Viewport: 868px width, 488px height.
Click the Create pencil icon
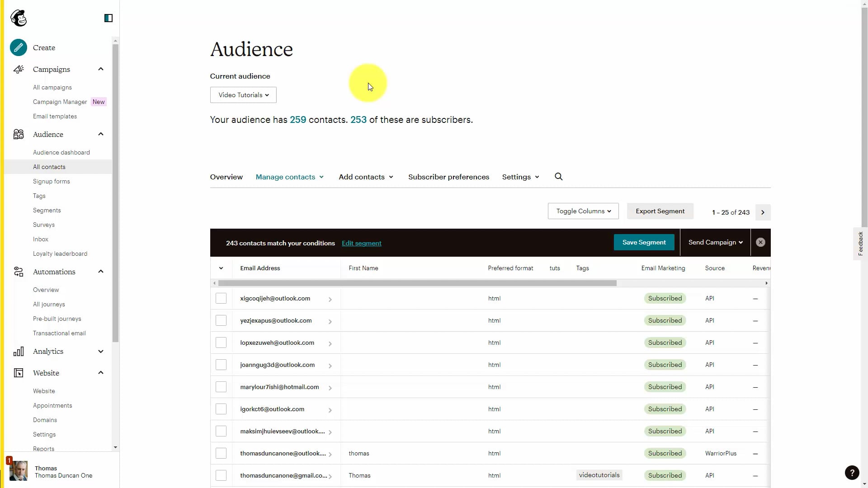[19, 47]
